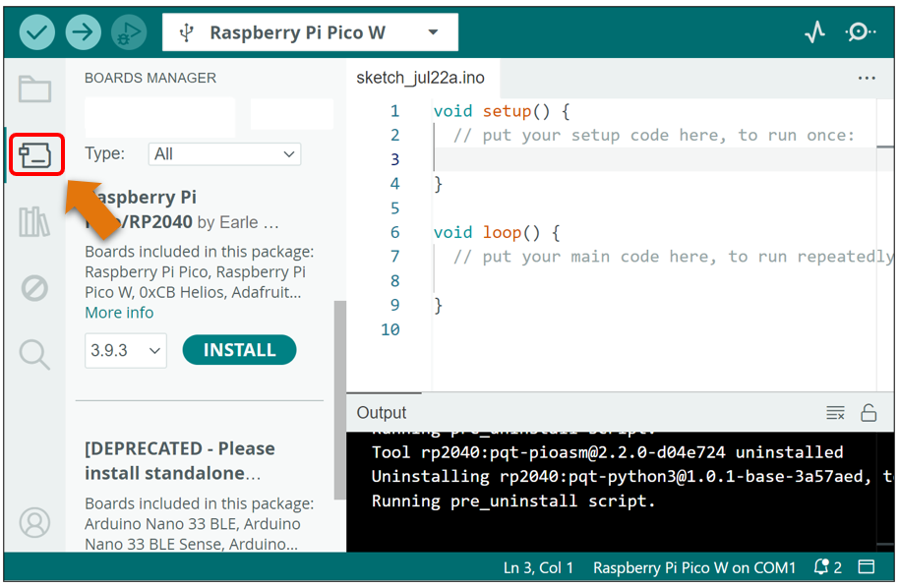
Task: Open notifications bell in status bar
Action: (x=828, y=567)
